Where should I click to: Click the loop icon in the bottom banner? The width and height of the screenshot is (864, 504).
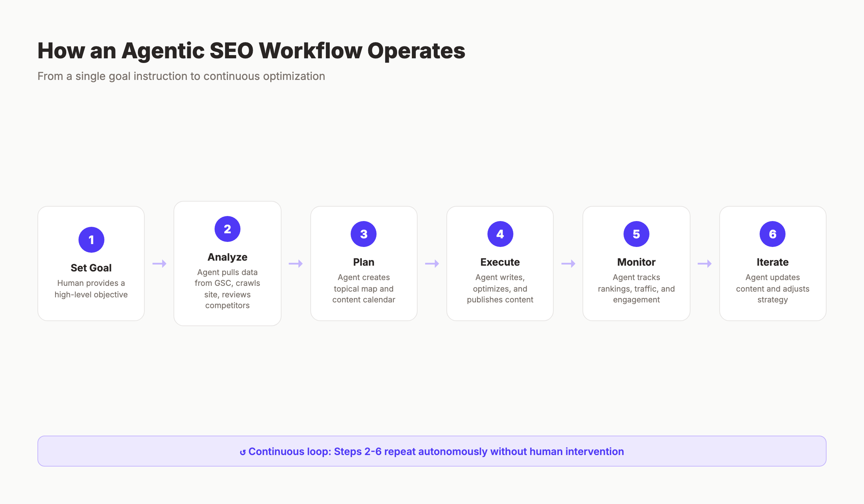pos(243,451)
